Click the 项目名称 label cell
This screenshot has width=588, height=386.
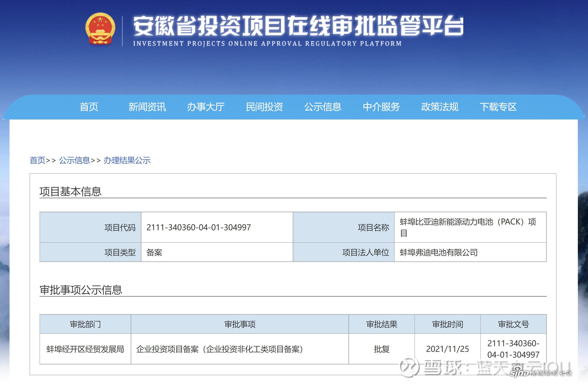pyautogui.click(x=344, y=227)
